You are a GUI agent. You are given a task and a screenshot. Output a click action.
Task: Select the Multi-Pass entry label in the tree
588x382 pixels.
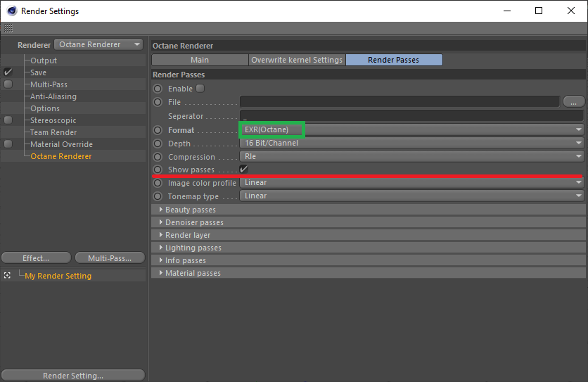pos(49,84)
